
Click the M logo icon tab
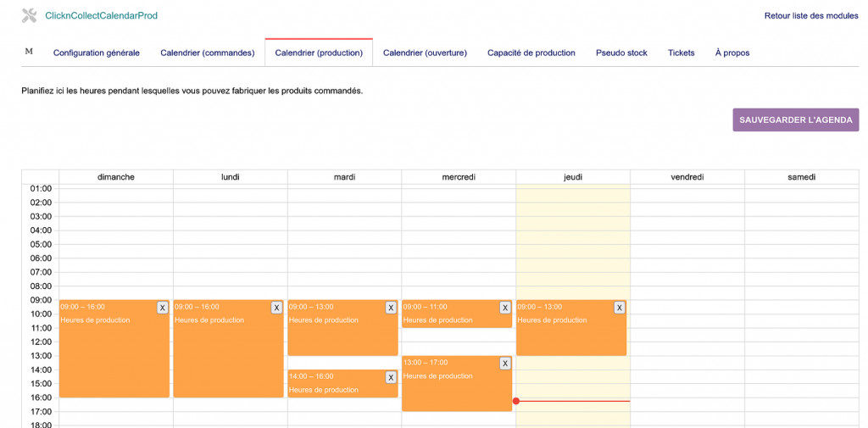pos(29,52)
